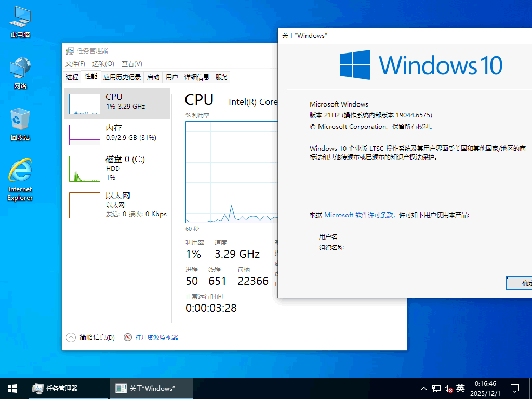The width and height of the screenshot is (532, 399).
Task: Select the 网络 desktop icon
Action: [20, 72]
